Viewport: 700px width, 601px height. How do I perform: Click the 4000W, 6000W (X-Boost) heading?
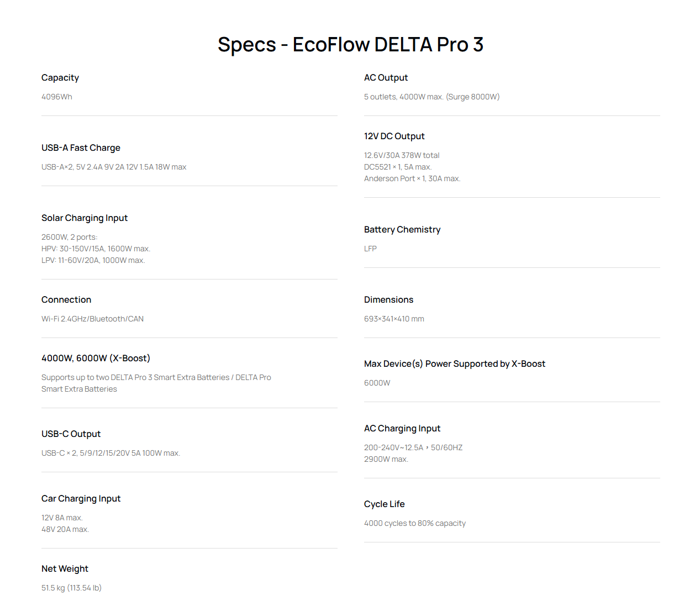pos(96,359)
